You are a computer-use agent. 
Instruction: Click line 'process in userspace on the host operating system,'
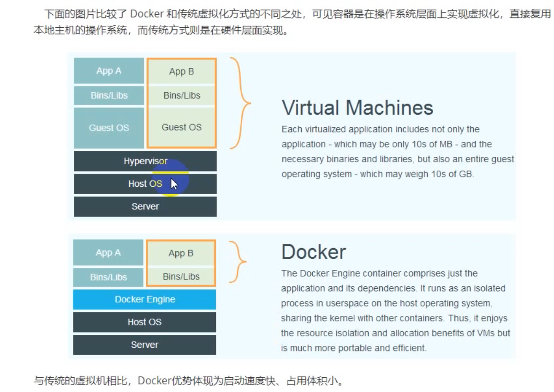387,303
